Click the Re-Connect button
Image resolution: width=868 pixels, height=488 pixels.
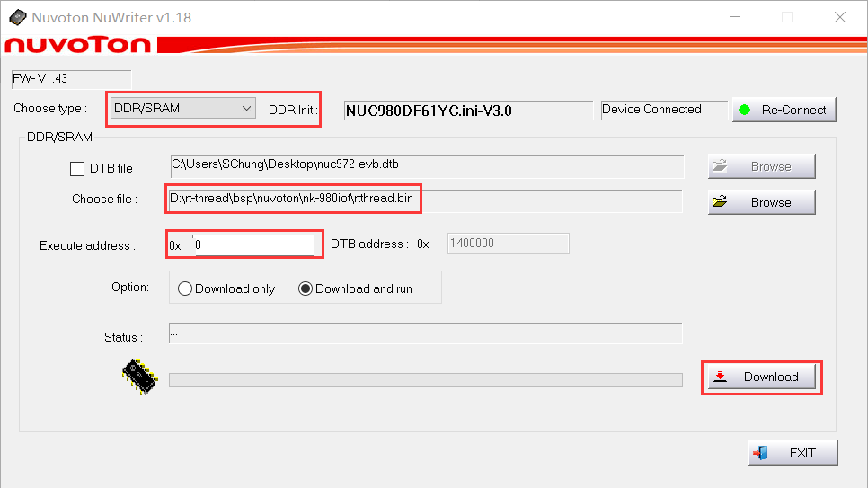pos(784,110)
